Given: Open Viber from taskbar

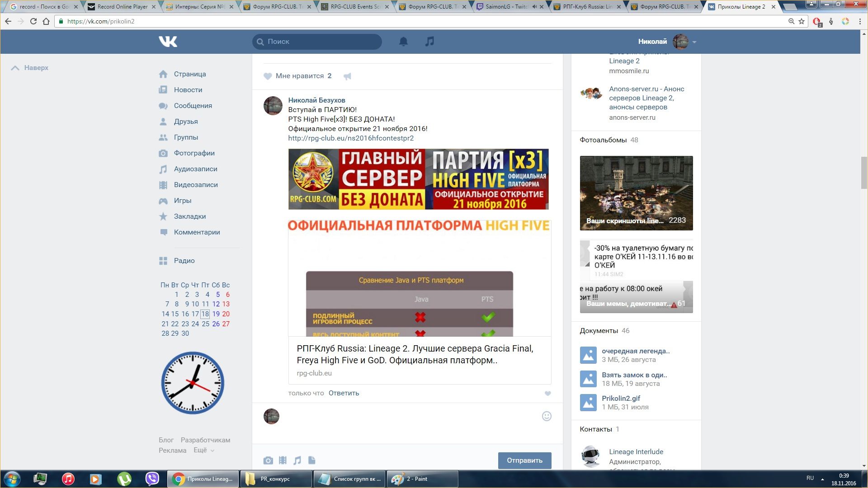Looking at the screenshot, I should pyautogui.click(x=152, y=479).
